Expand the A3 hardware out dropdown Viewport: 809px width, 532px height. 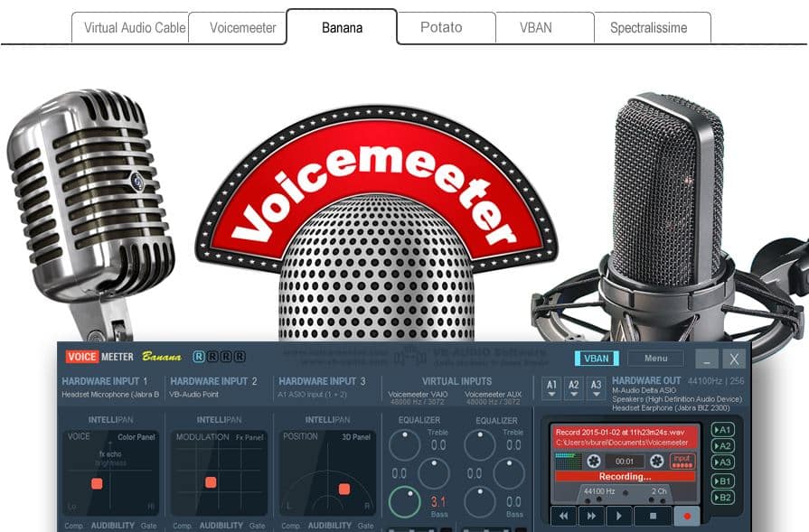pyautogui.click(x=596, y=388)
